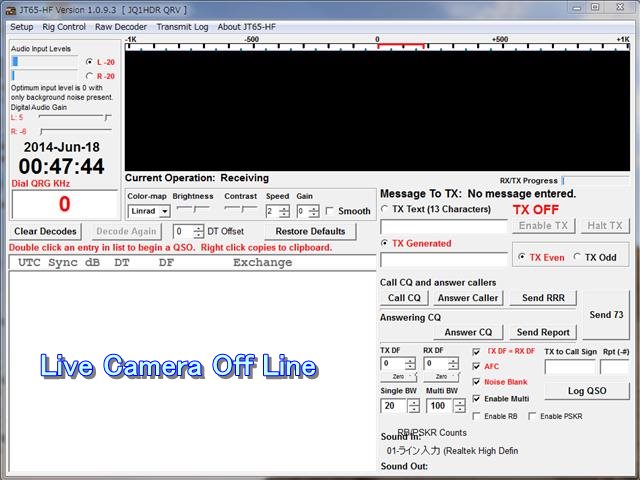This screenshot has height=480, width=640.
Task: Click the TX Generated message field
Action: 444,260
